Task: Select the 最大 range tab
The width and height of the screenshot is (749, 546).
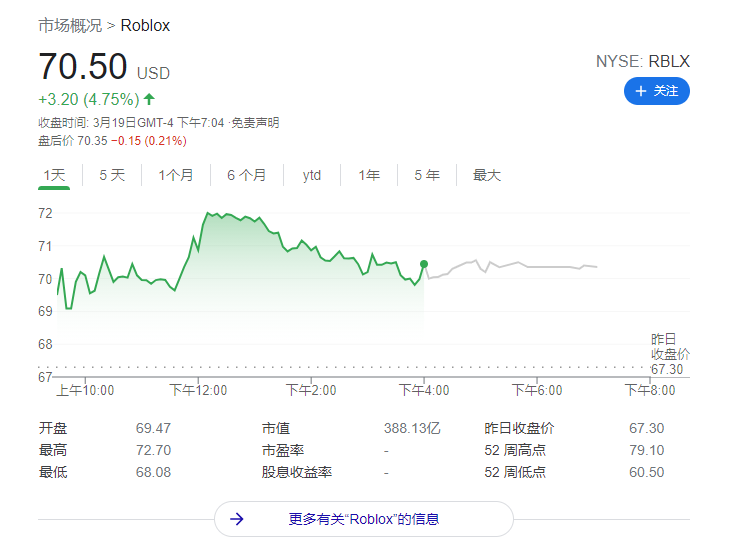Action: coord(487,175)
